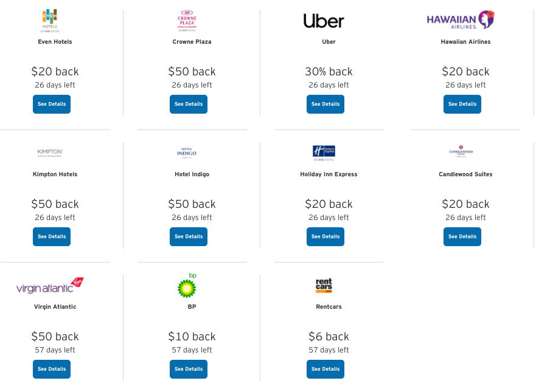Click the Kimpton Hotels logo
The width and height of the screenshot is (536, 392).
50,153
